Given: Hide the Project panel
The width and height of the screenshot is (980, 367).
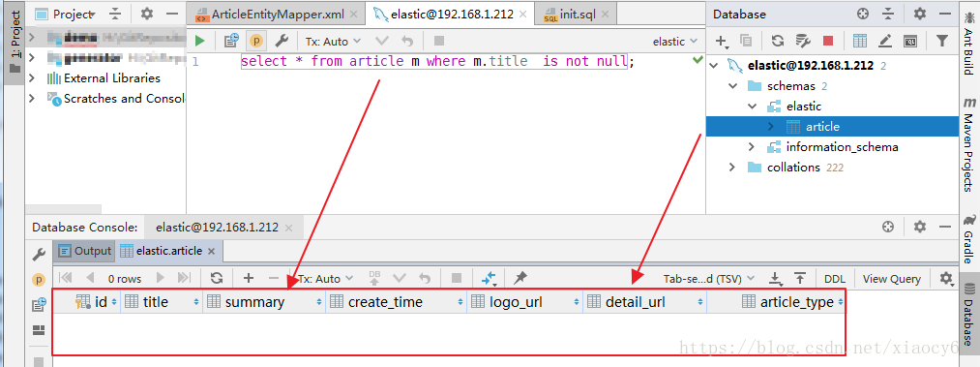Looking at the screenshot, I should tap(173, 14).
